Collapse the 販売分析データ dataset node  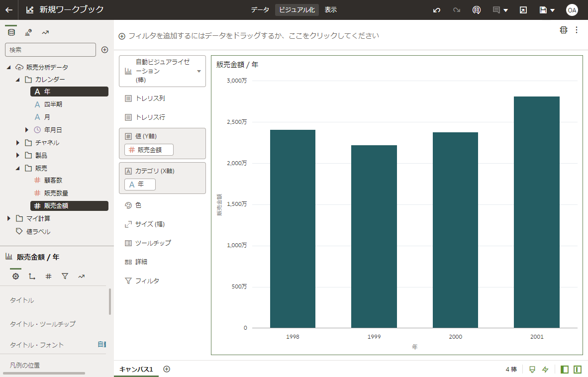tap(8, 68)
